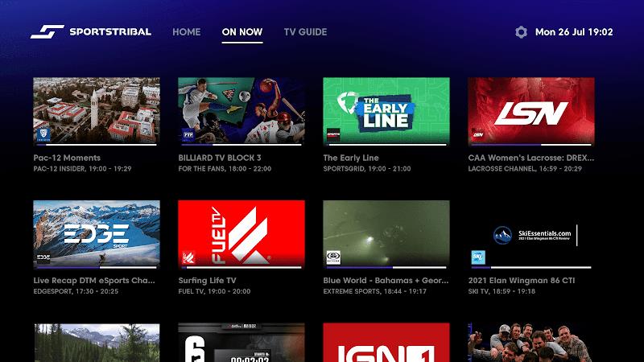Open the mountain forest thumbnail
644x362 pixels.
[x=97, y=343]
